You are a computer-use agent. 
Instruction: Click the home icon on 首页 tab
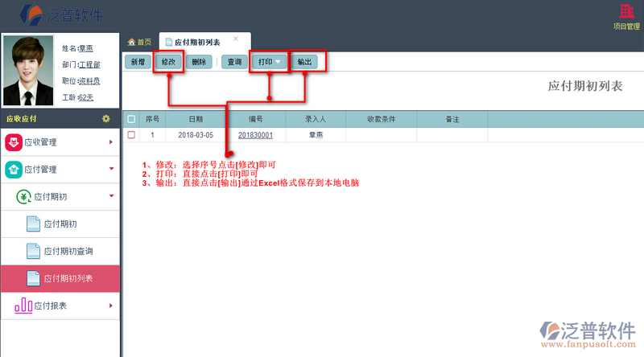point(132,42)
